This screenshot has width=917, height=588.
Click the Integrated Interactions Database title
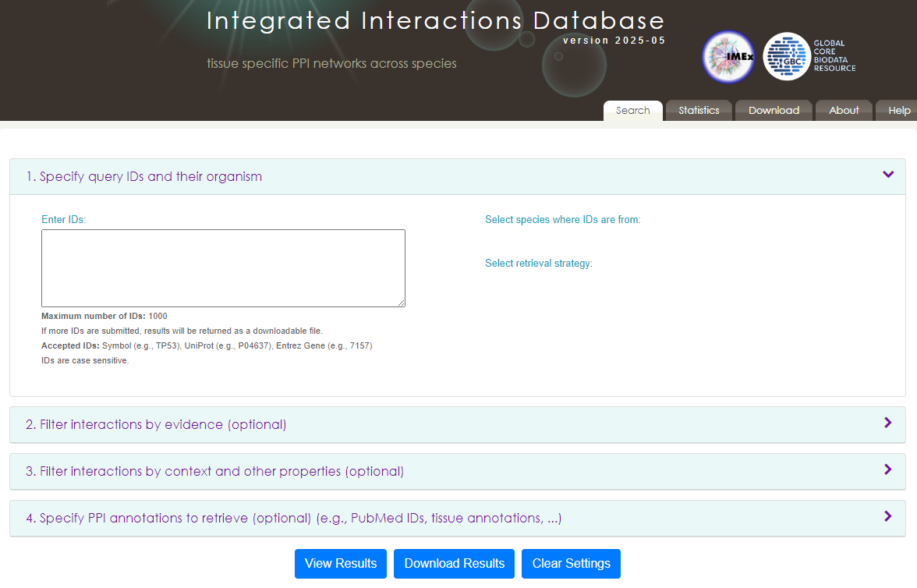[435, 21]
